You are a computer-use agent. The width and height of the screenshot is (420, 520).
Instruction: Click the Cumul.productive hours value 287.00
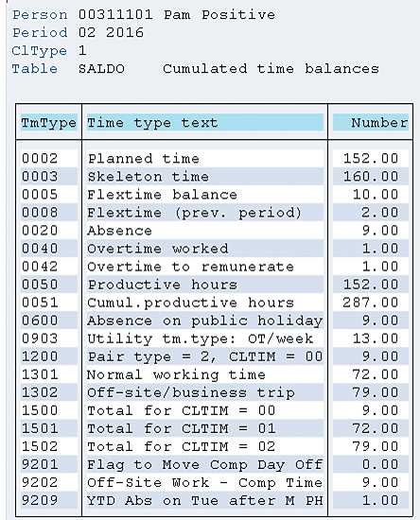(371, 303)
